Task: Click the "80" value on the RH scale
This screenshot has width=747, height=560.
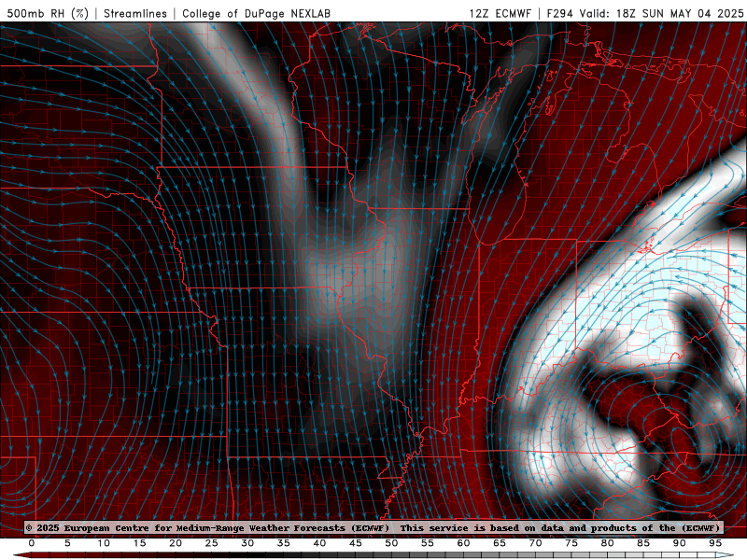Action: click(607, 543)
